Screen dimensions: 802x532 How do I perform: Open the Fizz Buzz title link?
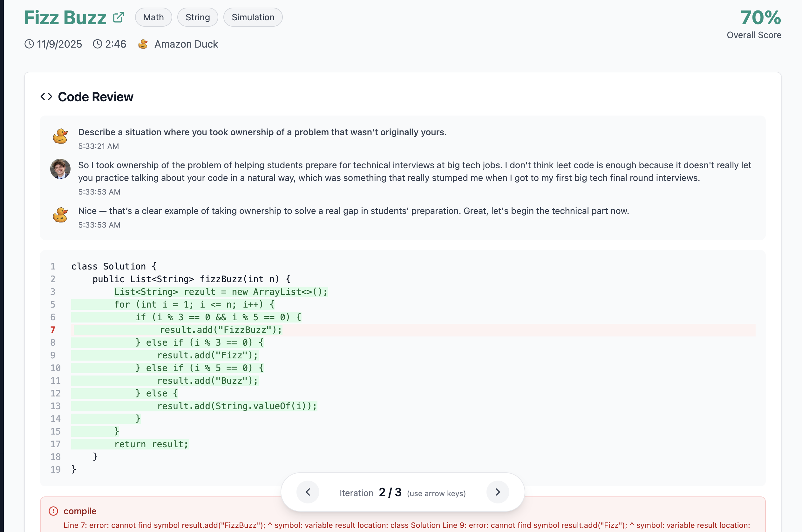(x=65, y=17)
